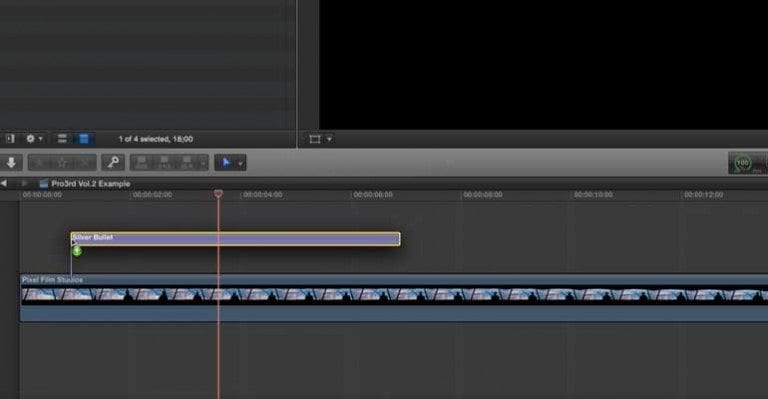Select the Silver Bullet title clip
This screenshot has width=768, height=399.
pyautogui.click(x=235, y=239)
